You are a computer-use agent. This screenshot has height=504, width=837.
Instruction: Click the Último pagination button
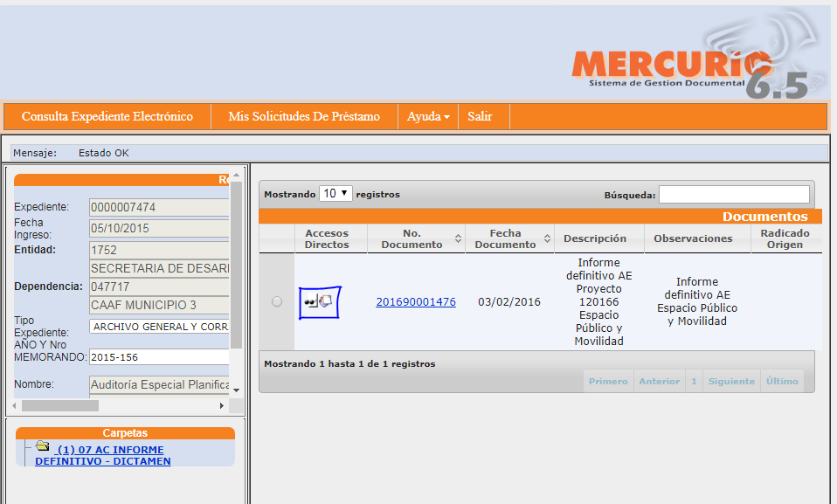(x=781, y=380)
